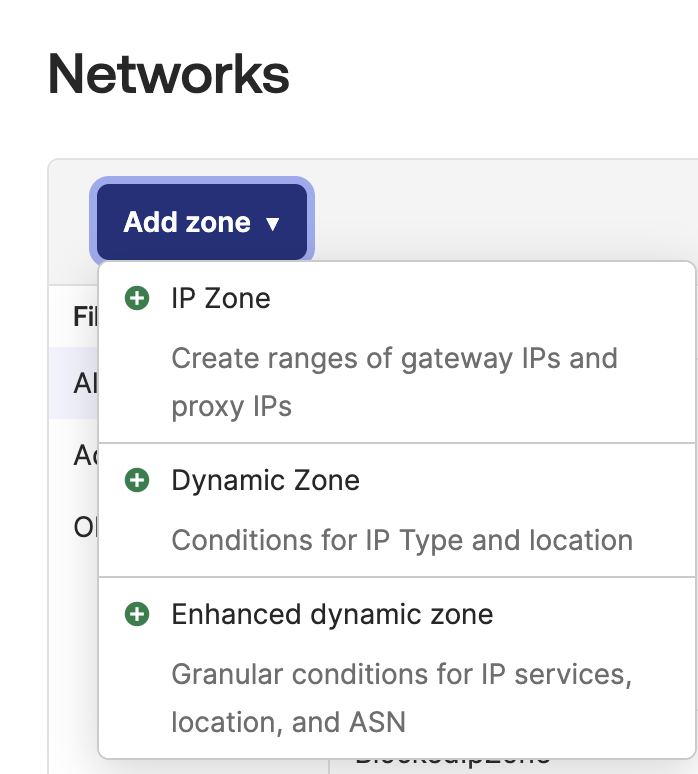Collapse the Add zone dropdown arrow

coord(273,224)
